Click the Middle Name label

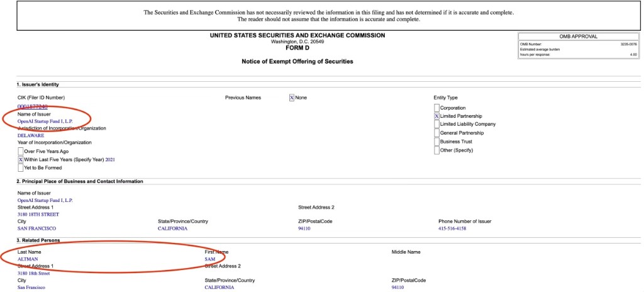tap(406, 252)
